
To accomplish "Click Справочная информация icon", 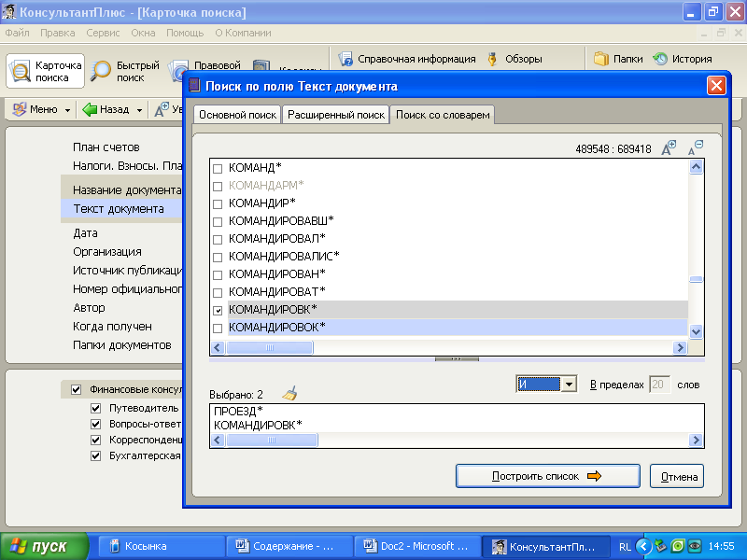I will [345, 59].
